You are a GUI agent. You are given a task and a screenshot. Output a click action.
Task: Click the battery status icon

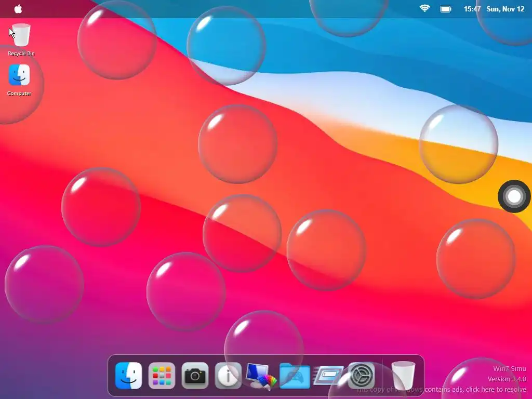445,9
